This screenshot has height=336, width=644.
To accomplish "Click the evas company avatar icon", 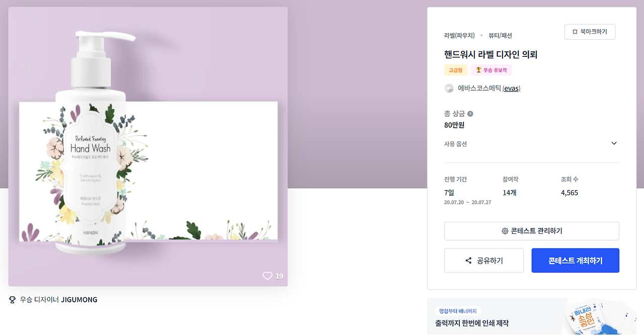I will pyautogui.click(x=449, y=89).
